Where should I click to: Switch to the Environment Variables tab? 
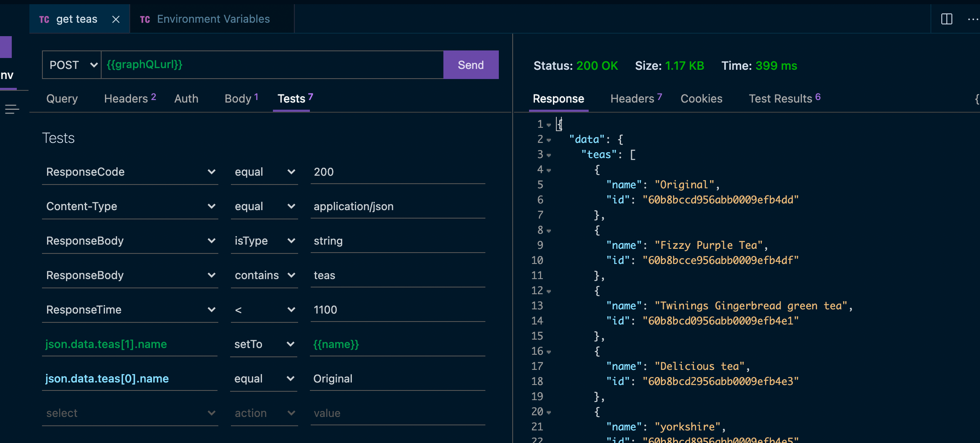tap(213, 19)
